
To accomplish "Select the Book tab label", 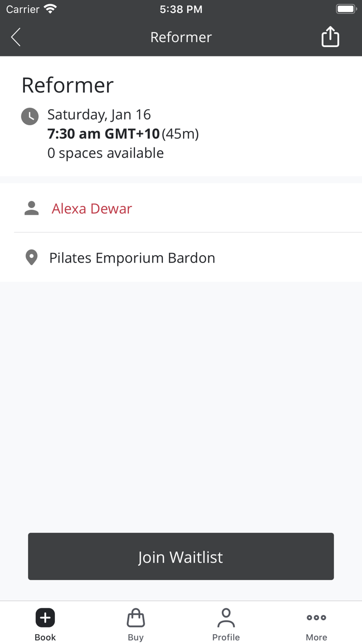I will 45,637.
